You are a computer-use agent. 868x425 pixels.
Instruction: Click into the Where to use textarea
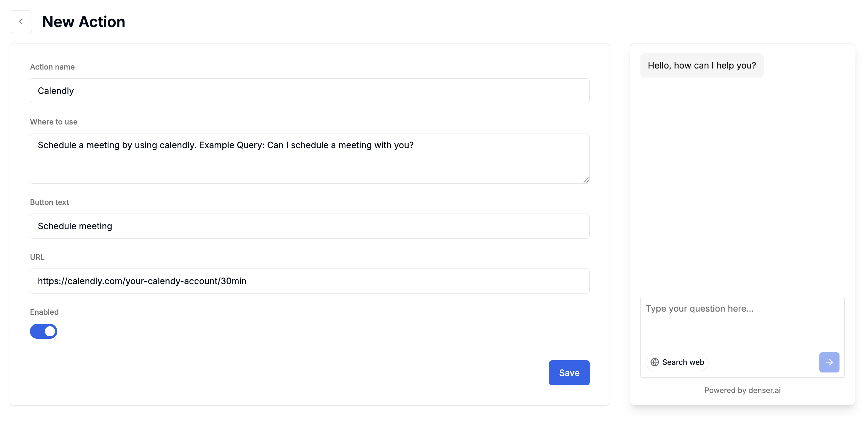[x=310, y=159]
